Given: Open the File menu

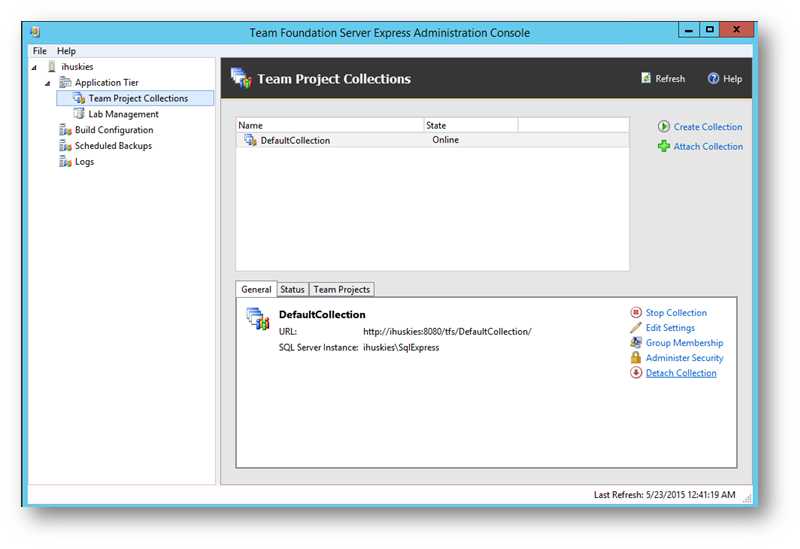Looking at the screenshot, I should 39,51.
